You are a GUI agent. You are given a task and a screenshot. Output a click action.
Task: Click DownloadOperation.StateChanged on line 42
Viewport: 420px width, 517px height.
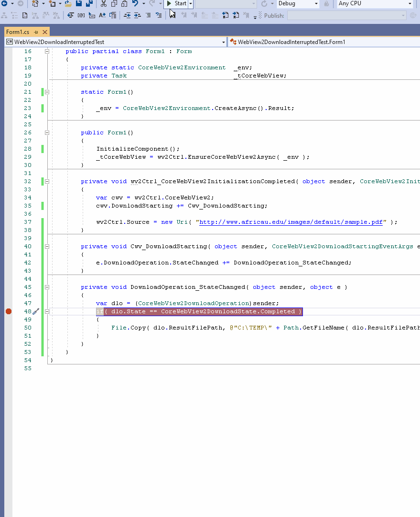(157, 263)
